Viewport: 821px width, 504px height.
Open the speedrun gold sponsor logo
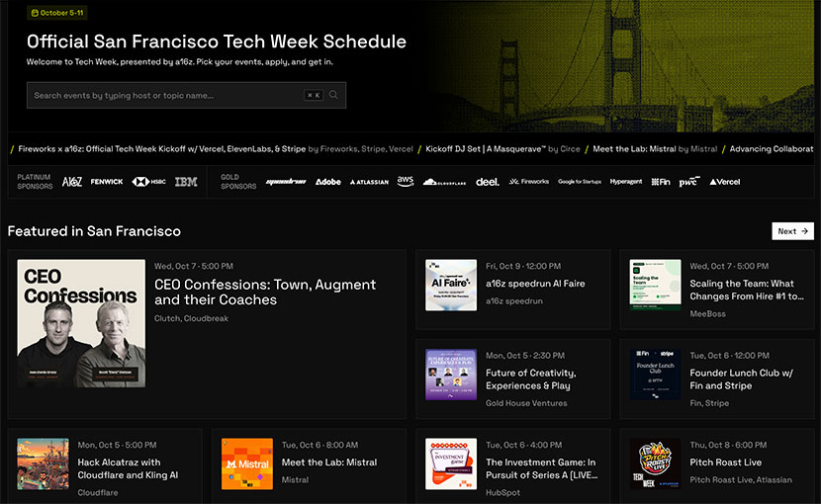coord(286,182)
